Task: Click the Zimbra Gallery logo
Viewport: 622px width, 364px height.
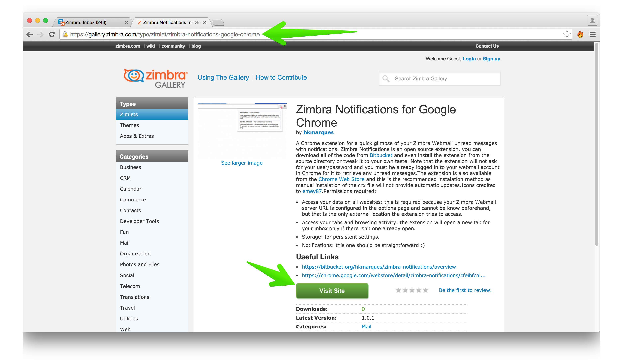Action: click(x=155, y=78)
